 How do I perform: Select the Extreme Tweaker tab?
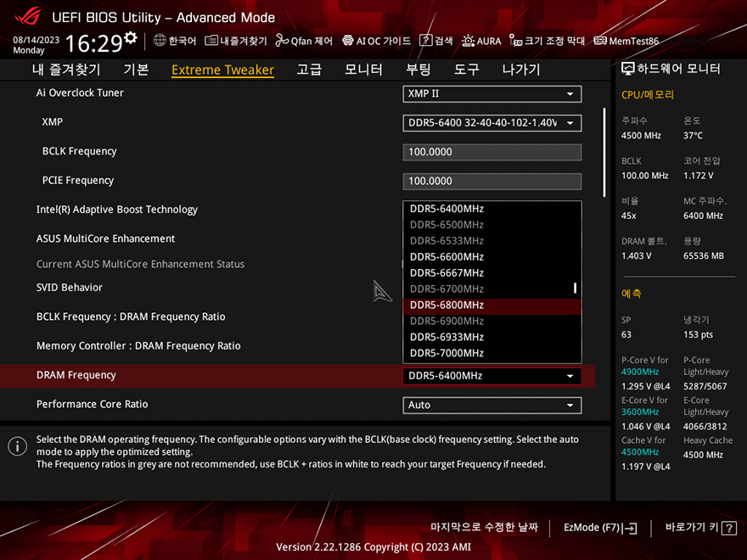pyautogui.click(x=222, y=70)
